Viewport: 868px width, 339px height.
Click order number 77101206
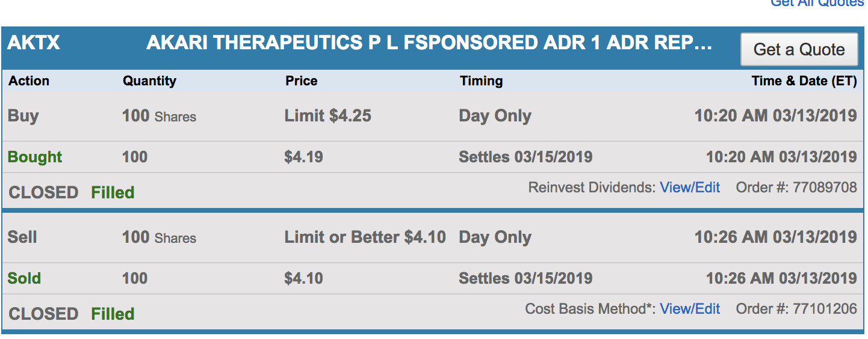[825, 309]
